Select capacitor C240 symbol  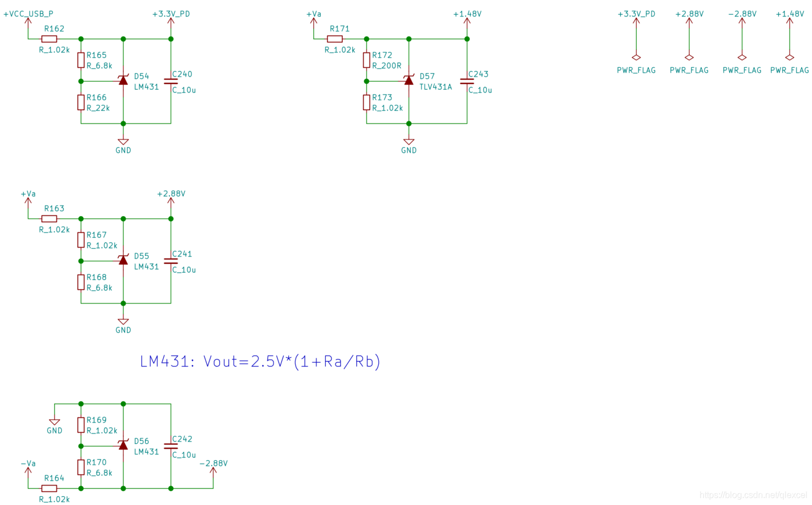(x=171, y=82)
